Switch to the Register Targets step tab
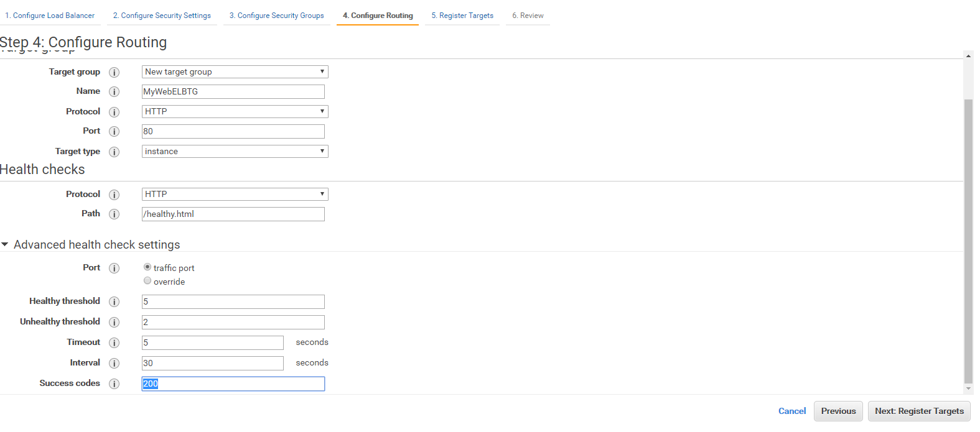 (462, 16)
